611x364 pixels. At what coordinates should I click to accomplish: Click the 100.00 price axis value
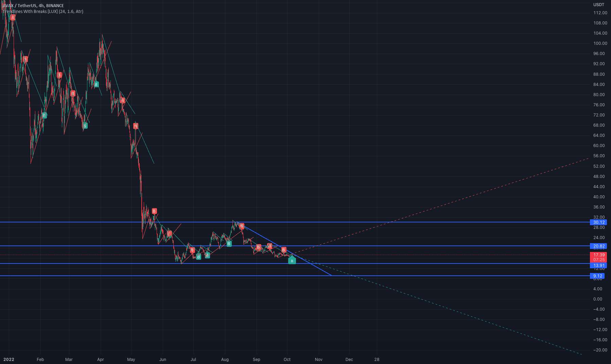click(x=600, y=43)
